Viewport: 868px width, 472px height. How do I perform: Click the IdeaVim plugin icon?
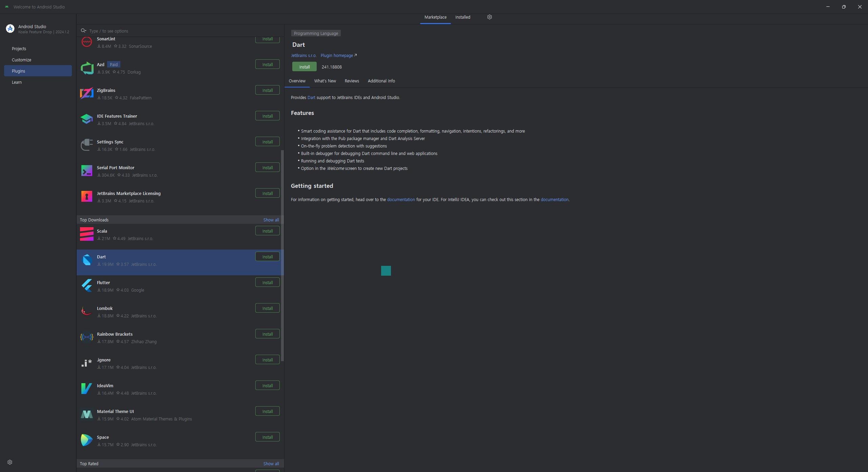pyautogui.click(x=87, y=389)
